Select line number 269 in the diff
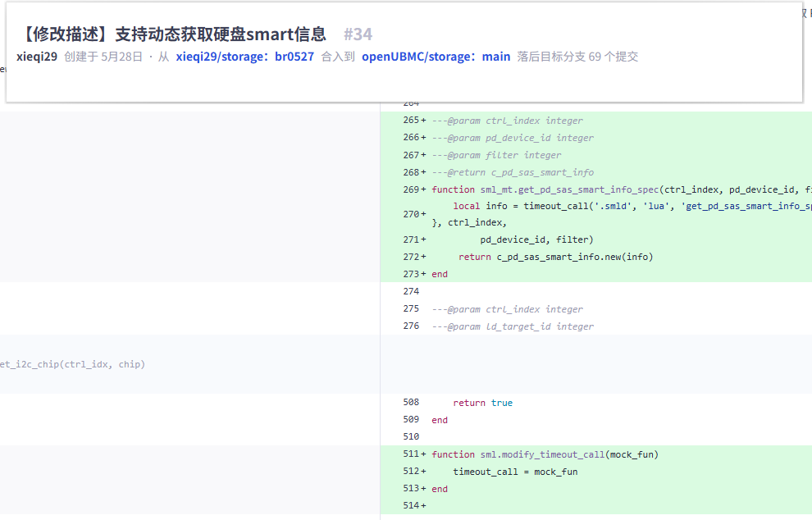The width and height of the screenshot is (812, 520). pos(411,189)
